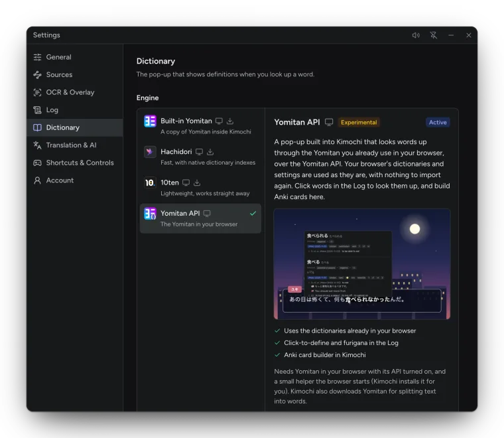
Task: Click the download icon next to Hachidori
Action: tap(210, 152)
